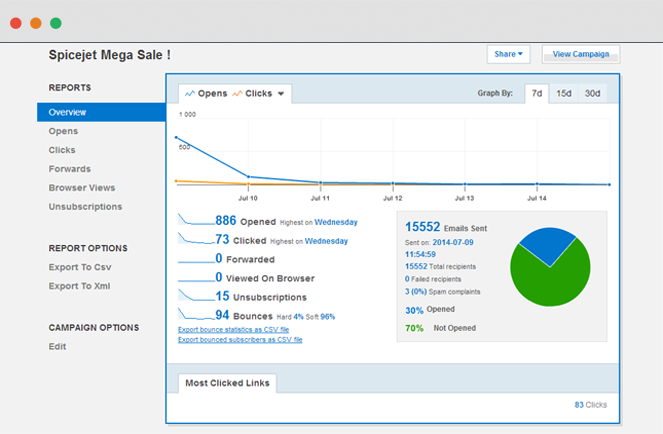Click the 70% Not Opened label
Viewport: 663px width, 434px height.
[441, 328]
